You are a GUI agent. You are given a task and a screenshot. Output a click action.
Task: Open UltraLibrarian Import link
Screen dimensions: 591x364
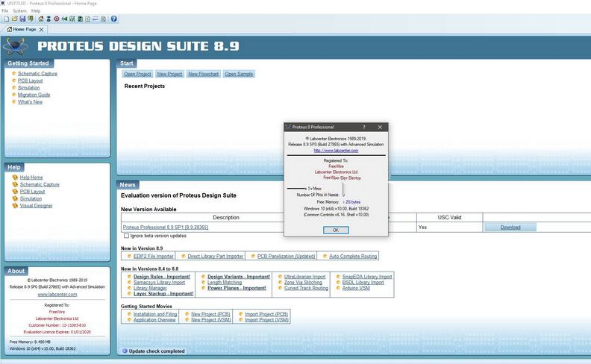(304, 277)
